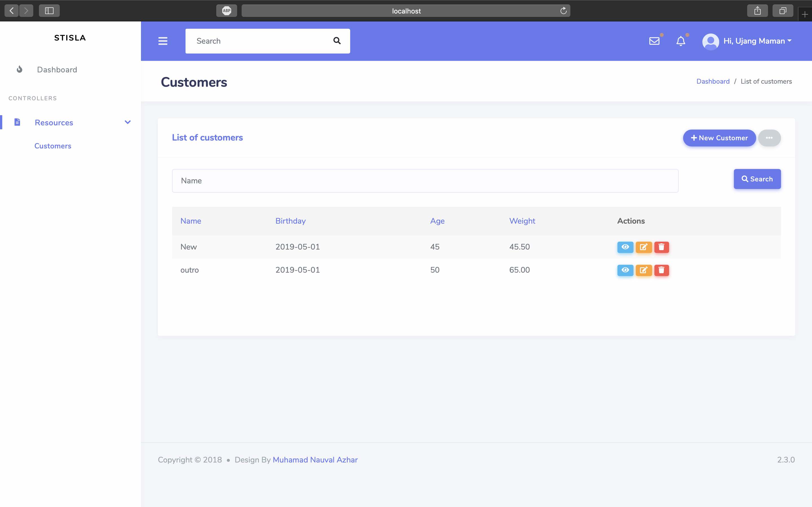Open the ellipsis more-options button
The width and height of the screenshot is (812, 507).
pos(769,138)
